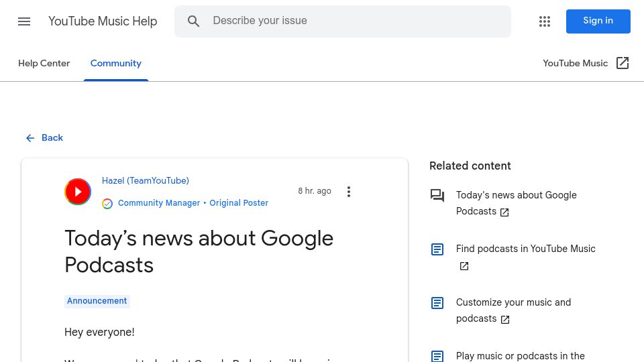Click the post title Today's news about Google Podcasts

199,251
